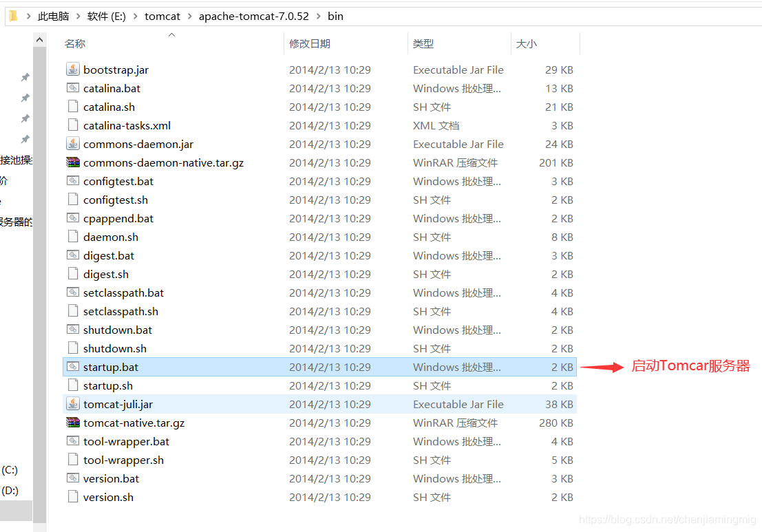Viewport: 762px width, 532px height.
Task: Click the first pin icon in the navigation pane
Action: pos(25,77)
